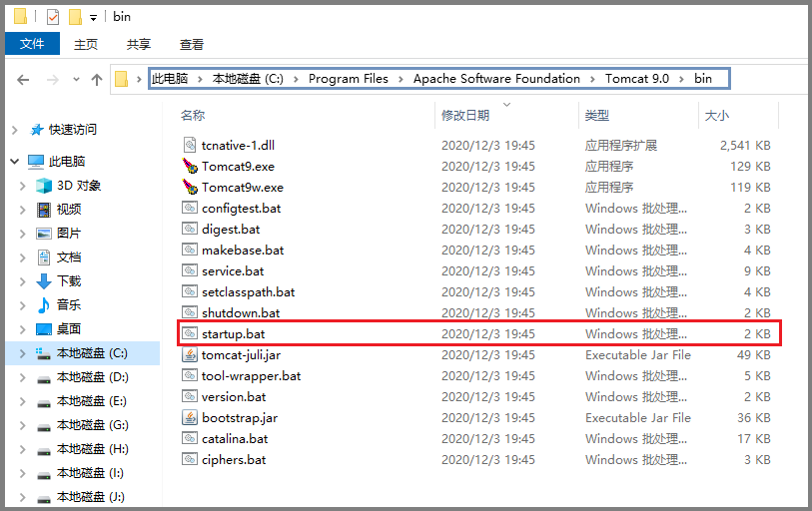
Task: Expand the 3D 对象 tree node
Action: click(x=22, y=186)
